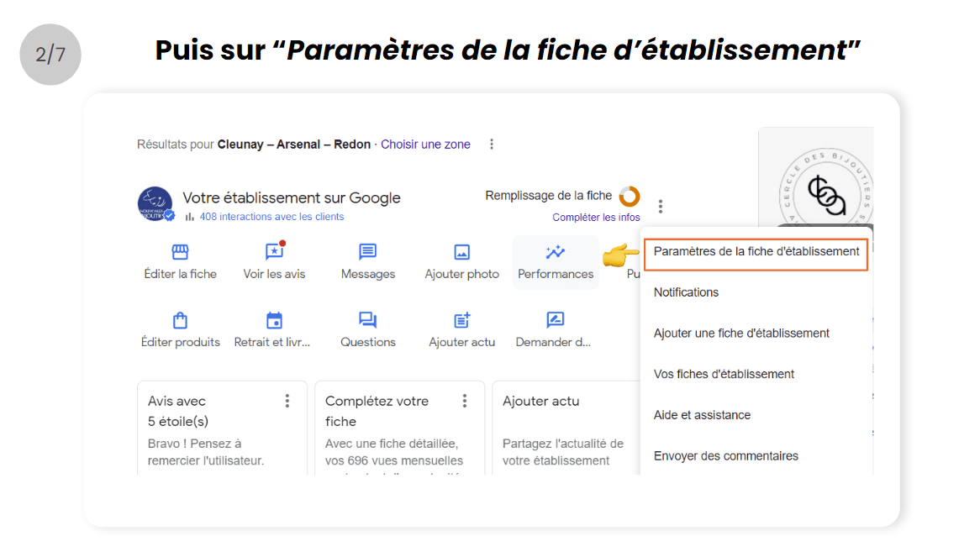Open Voir les avis star icon

(274, 251)
